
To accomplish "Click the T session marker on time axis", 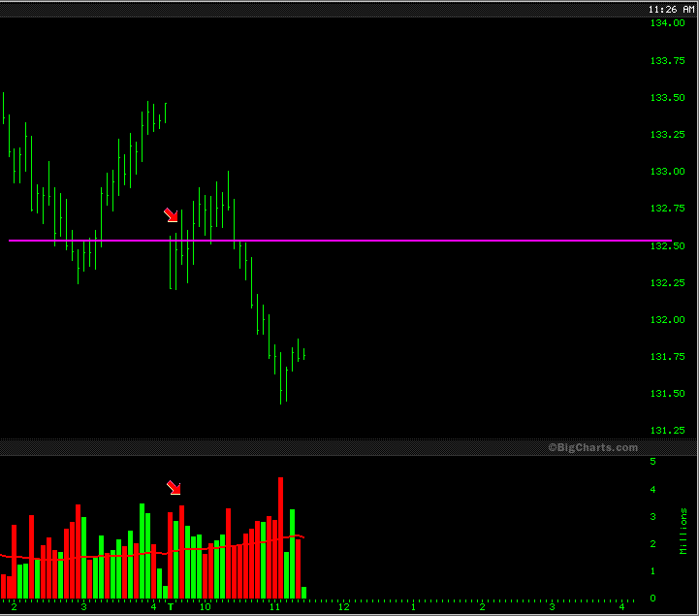I will (x=171, y=607).
